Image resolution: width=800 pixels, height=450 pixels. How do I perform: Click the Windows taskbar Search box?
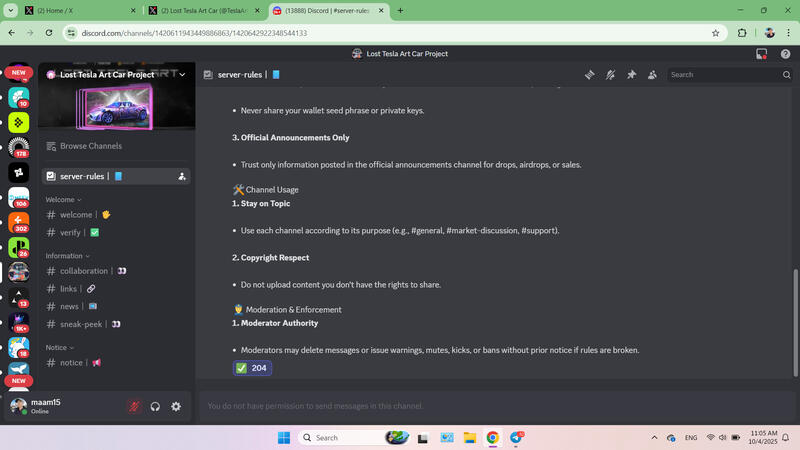click(x=354, y=437)
